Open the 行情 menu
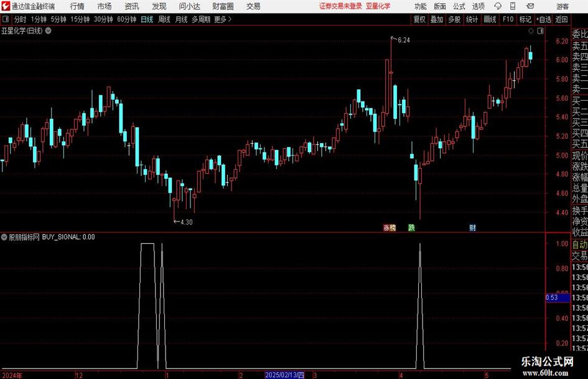The width and height of the screenshot is (588, 379). click(x=77, y=6)
